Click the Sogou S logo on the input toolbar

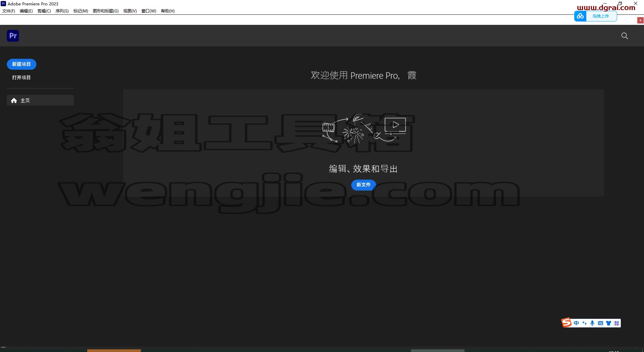(x=567, y=323)
